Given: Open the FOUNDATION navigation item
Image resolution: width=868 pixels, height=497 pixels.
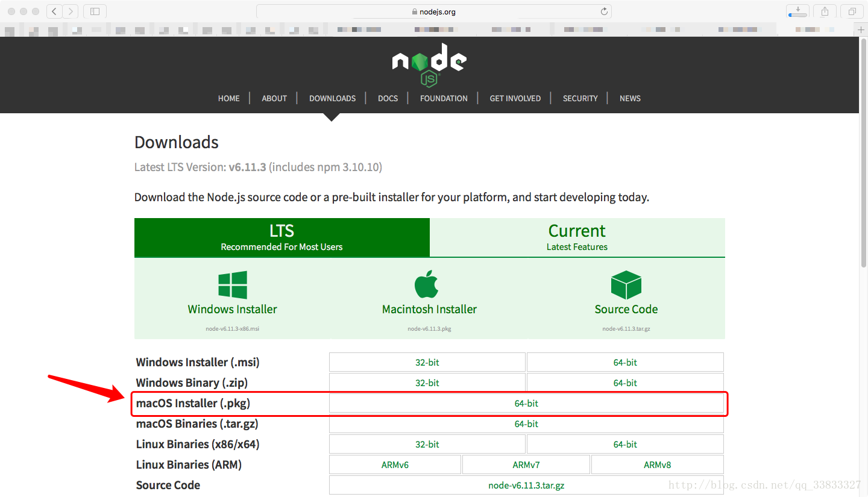Looking at the screenshot, I should click(444, 98).
